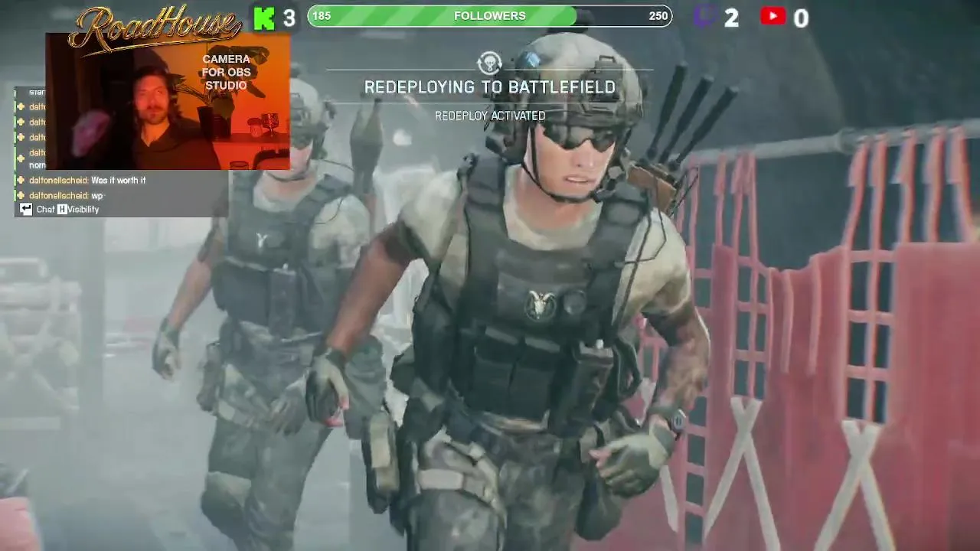The image size is (980, 551).
Task: Click squad badge beside the 'wp' message
Action: (x=21, y=196)
